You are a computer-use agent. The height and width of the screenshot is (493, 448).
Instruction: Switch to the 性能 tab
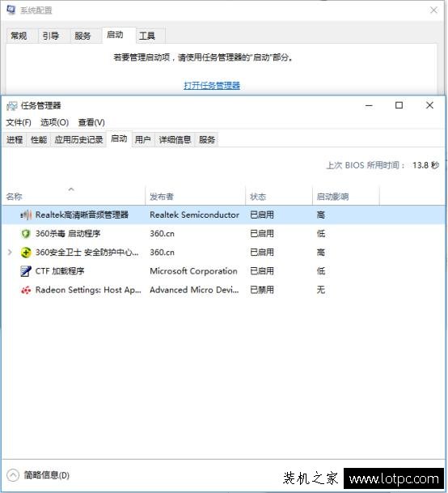[39, 139]
